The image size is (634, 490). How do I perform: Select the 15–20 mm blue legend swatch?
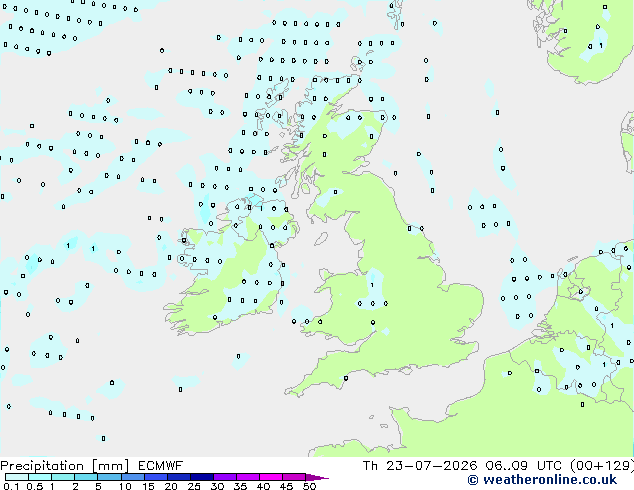(156, 477)
